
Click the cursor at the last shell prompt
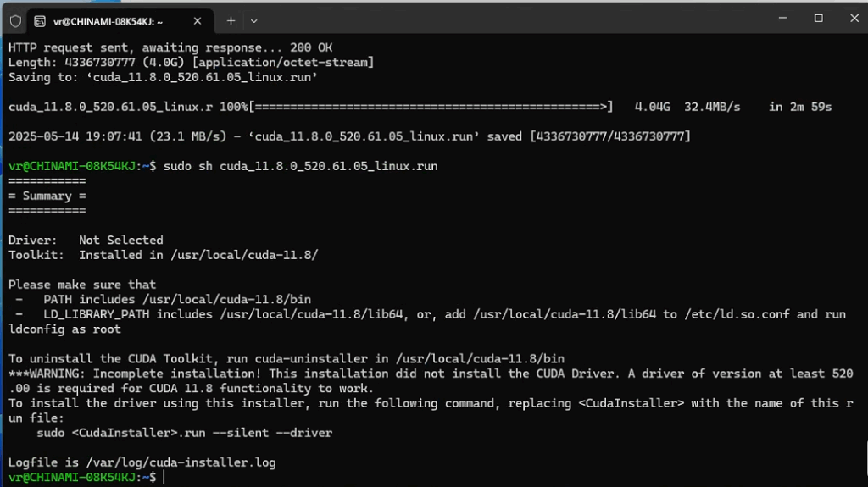tap(164, 479)
